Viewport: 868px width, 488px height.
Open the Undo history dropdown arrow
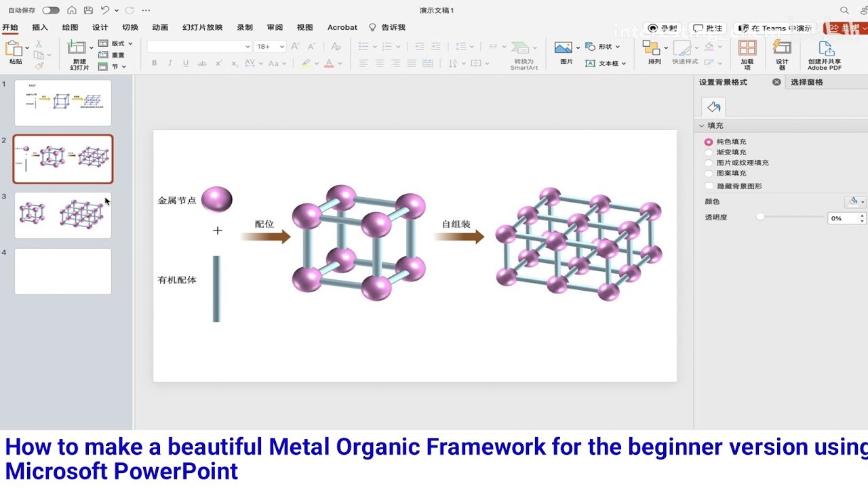(117, 10)
